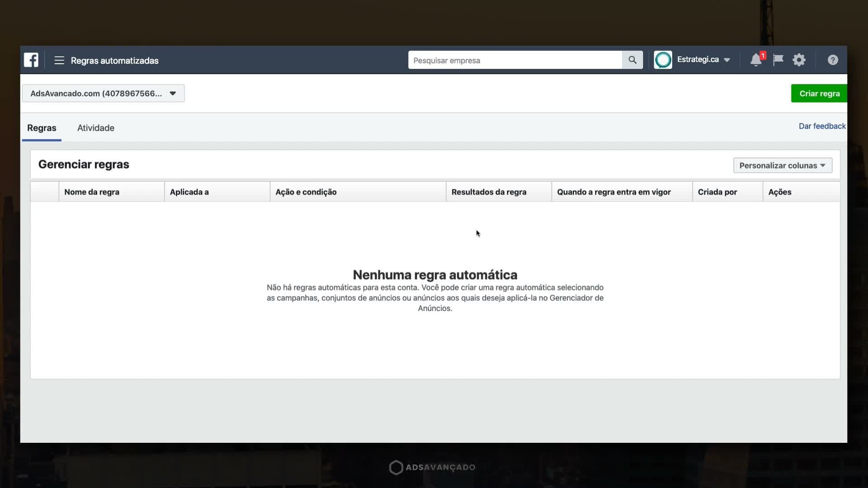Click the green Criar regra button
Screen dimensions: 868x488
(819, 94)
